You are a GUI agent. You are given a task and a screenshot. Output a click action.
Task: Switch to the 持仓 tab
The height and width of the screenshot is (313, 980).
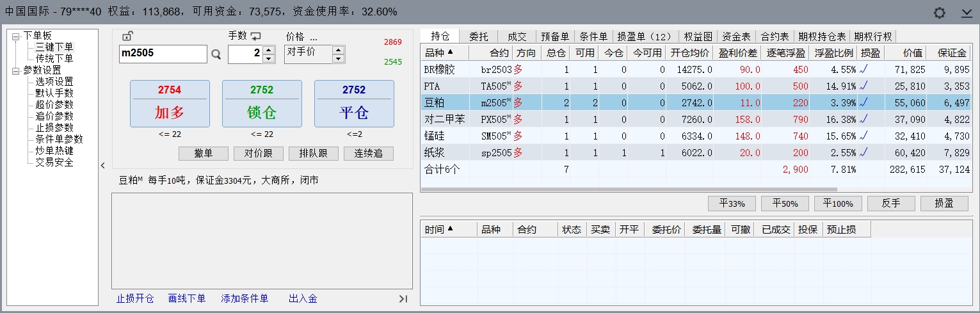440,36
